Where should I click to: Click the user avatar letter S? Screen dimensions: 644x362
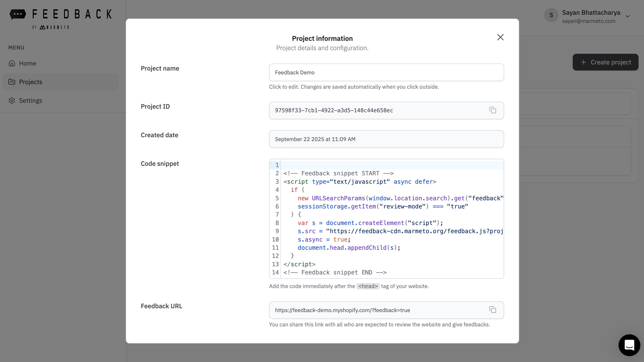point(551,15)
